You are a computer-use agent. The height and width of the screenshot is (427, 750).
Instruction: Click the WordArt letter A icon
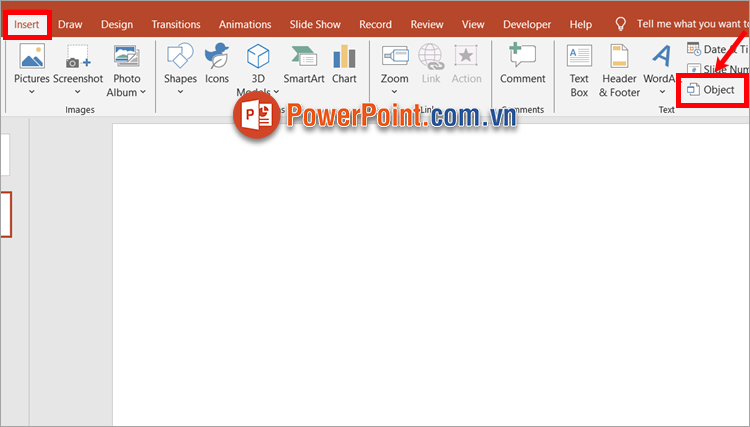662,56
